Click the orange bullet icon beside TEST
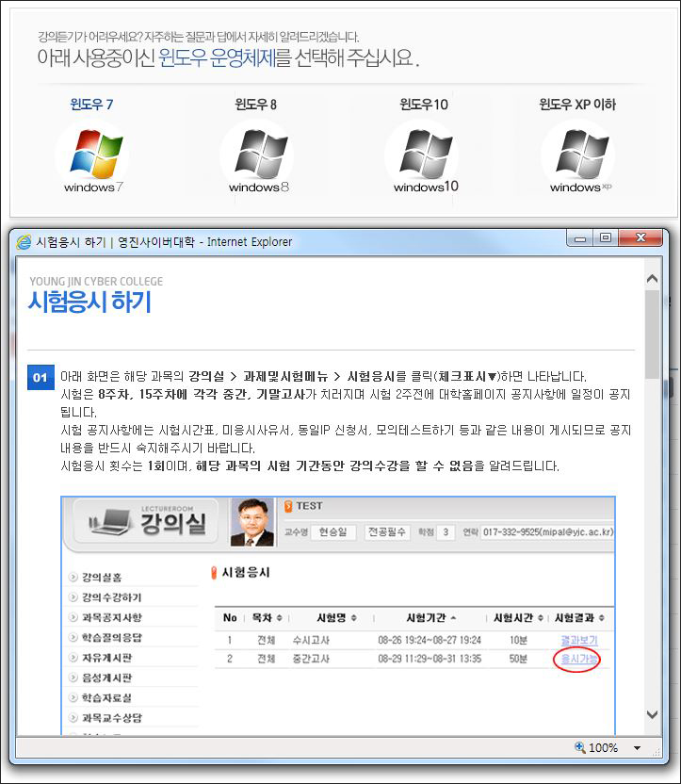681x784 pixels. click(x=288, y=507)
